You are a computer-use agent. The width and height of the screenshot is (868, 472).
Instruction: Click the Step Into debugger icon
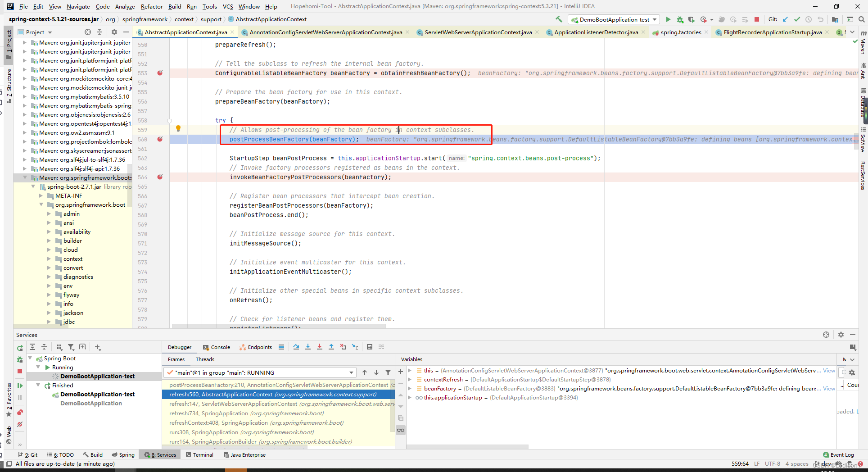[308, 347]
